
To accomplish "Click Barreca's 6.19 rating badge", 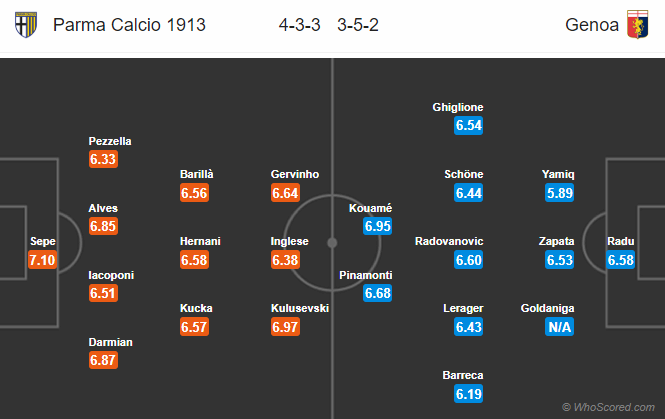I will point(468,394).
